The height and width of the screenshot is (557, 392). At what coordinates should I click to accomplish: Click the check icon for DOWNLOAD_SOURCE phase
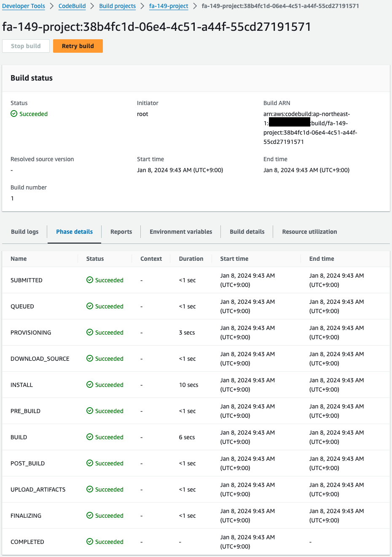(89, 358)
